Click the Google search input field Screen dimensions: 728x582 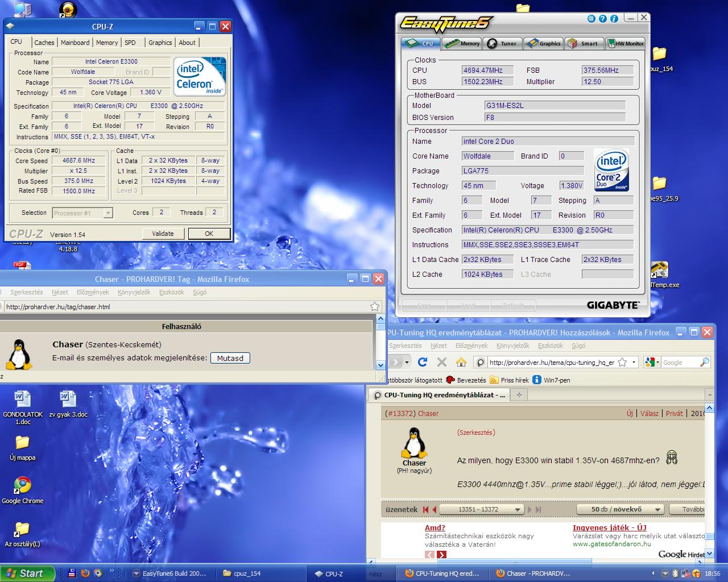[680, 362]
